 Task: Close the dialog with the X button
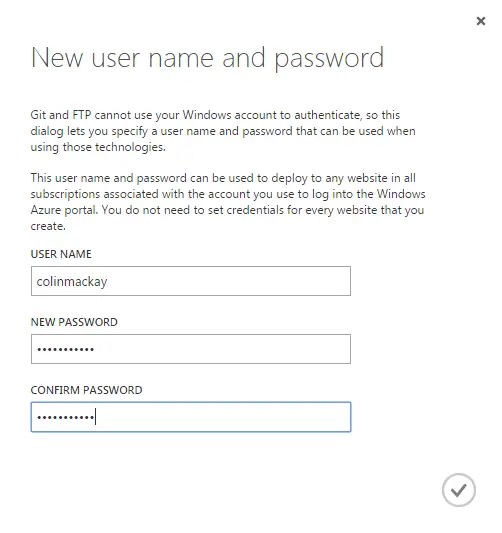[x=481, y=21]
